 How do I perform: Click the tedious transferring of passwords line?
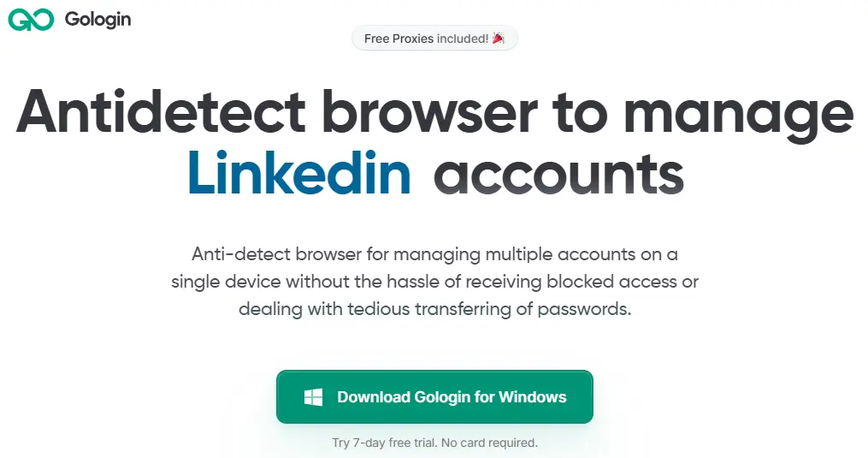tap(434, 309)
